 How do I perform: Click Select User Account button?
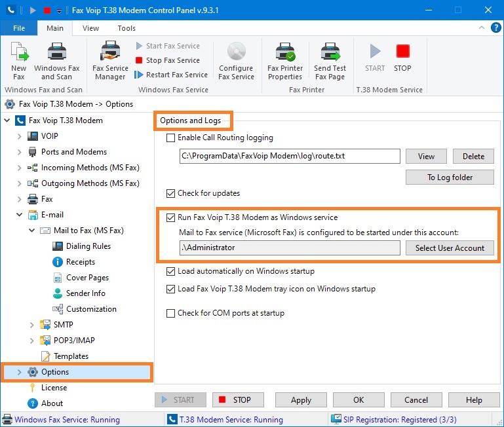pos(450,248)
